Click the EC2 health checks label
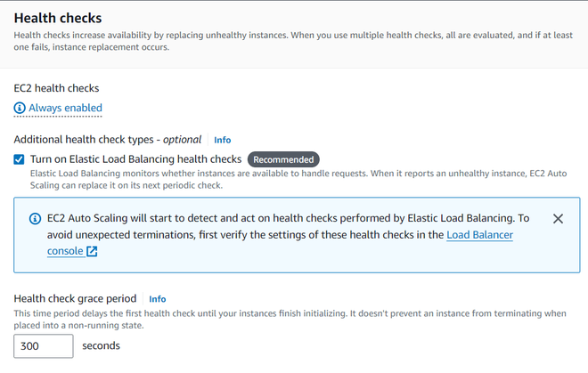Viewport: 588px width, 373px height. click(56, 88)
